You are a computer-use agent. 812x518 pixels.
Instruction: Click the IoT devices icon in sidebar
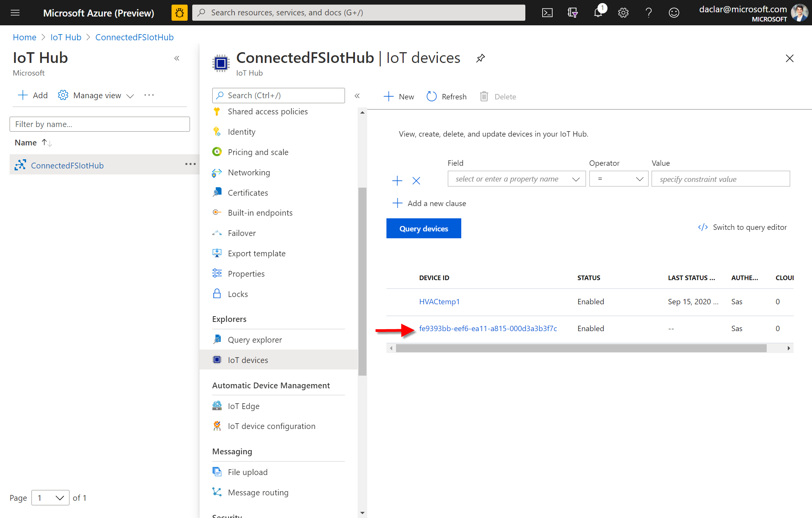(217, 360)
